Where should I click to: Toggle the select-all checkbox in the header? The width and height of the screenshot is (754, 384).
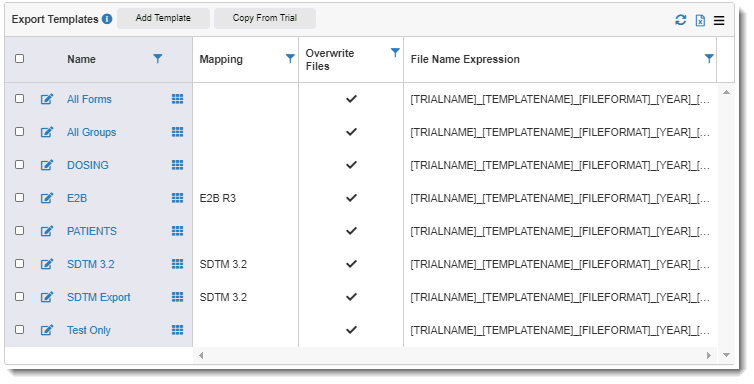click(19, 59)
